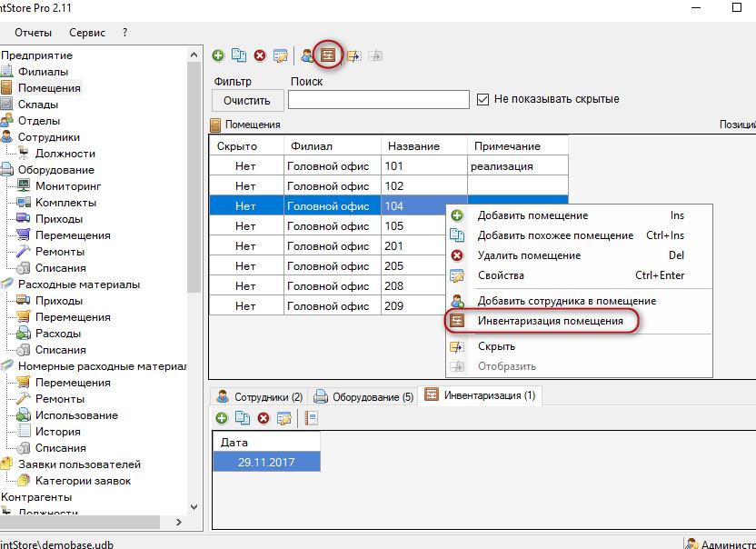Select Комплекты in the navigation tree
The height and width of the screenshot is (549, 756).
click(x=65, y=203)
